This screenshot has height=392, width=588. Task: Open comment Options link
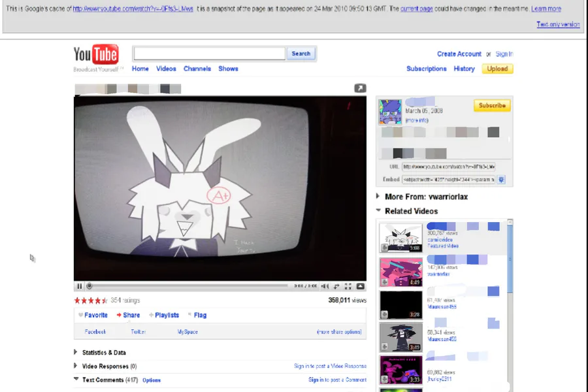click(x=152, y=380)
